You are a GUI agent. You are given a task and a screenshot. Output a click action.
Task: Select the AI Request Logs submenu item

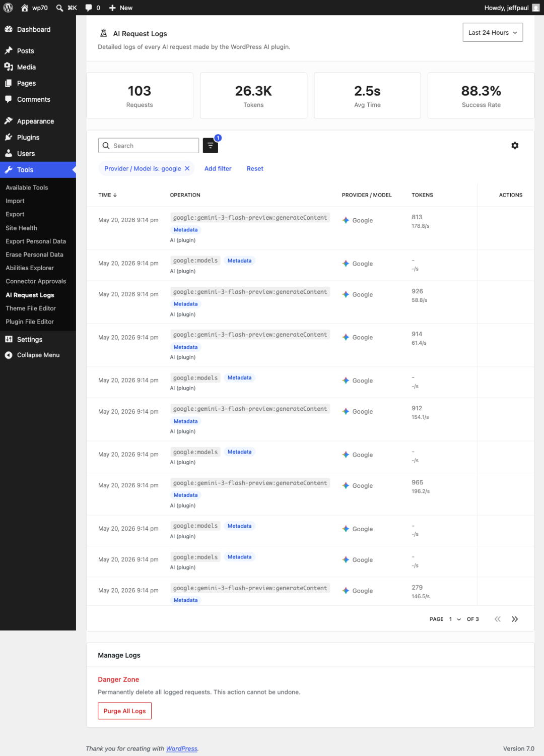tap(30, 295)
